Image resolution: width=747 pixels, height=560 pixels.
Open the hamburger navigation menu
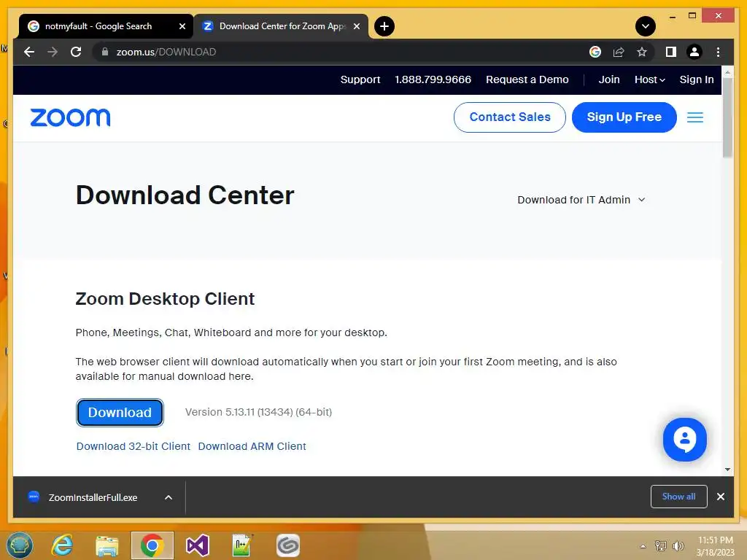pyautogui.click(x=695, y=117)
